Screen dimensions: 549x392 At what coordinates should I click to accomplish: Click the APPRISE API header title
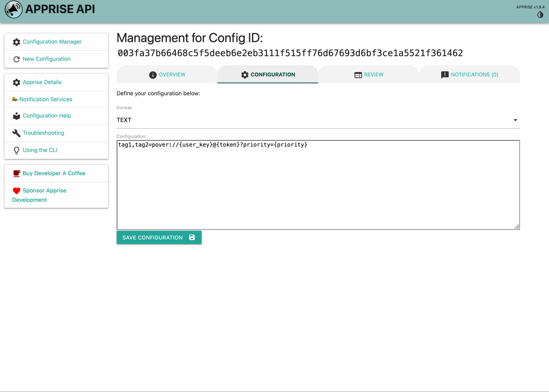click(60, 9)
